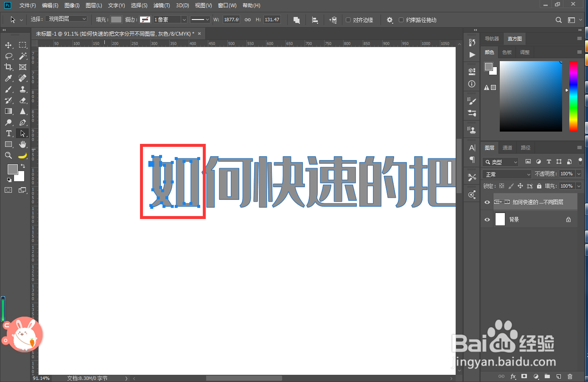Click the W width input field

232,20
